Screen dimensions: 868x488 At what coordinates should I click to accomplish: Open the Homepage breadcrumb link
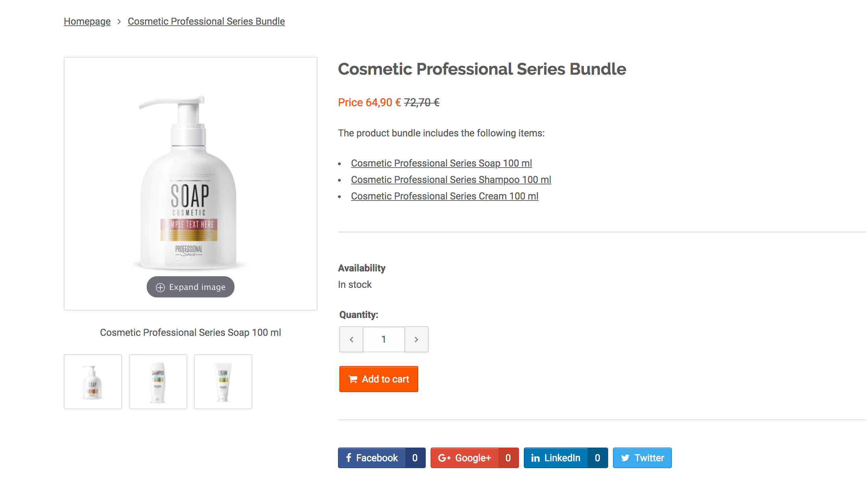coord(87,21)
